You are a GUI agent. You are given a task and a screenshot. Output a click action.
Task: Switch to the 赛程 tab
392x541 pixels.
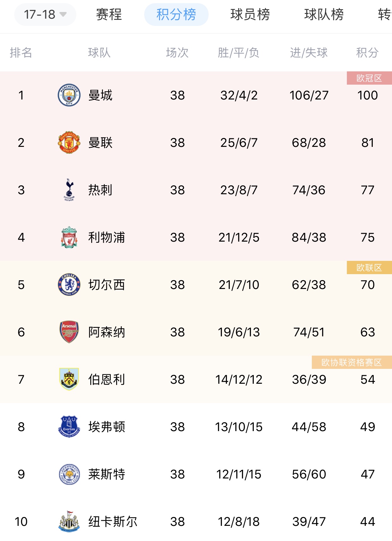(109, 15)
